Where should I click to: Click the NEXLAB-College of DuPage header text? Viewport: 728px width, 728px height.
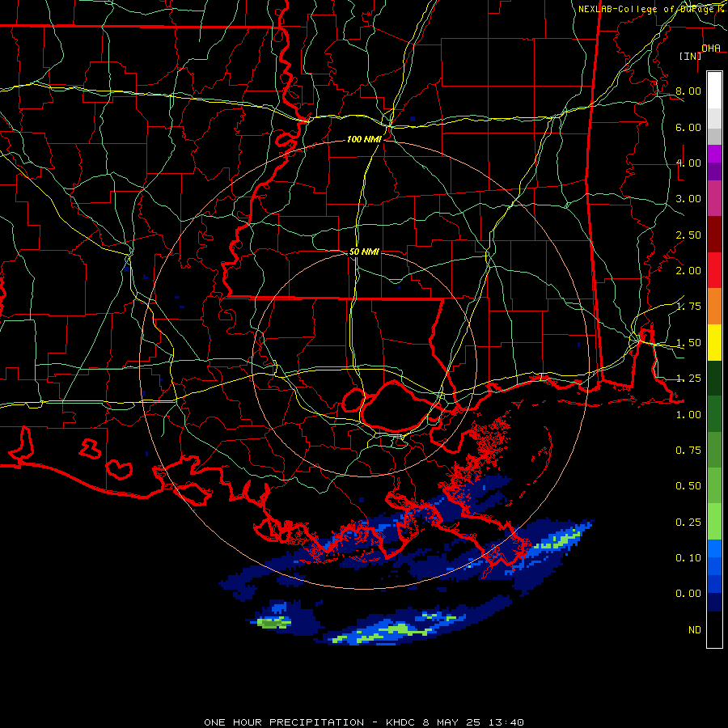pos(652,9)
